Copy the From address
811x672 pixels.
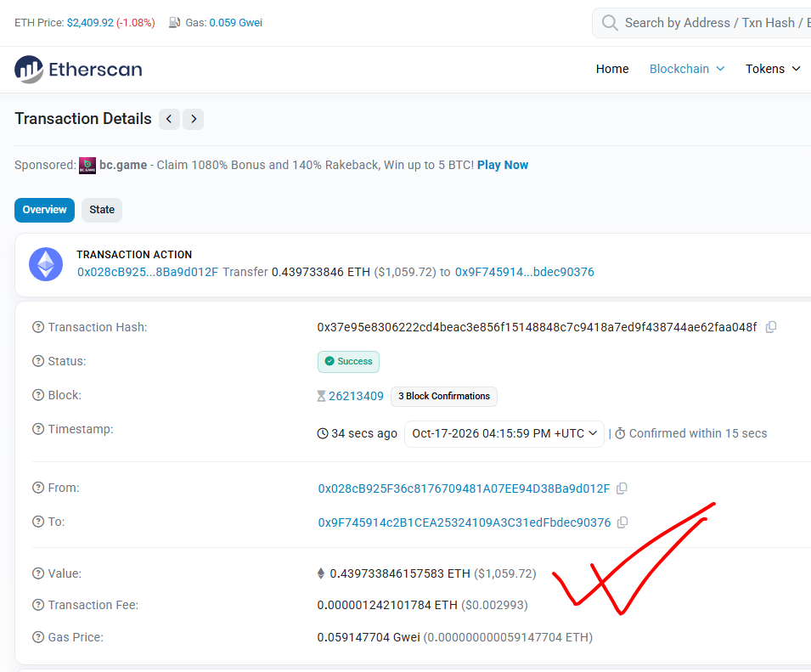(x=622, y=488)
